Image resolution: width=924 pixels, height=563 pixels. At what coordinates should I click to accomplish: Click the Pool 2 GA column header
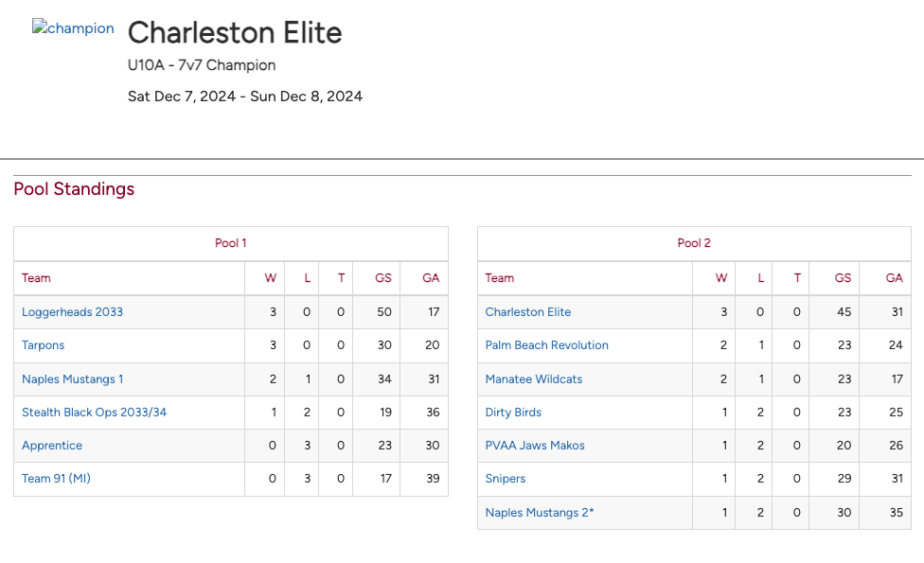[894, 278]
